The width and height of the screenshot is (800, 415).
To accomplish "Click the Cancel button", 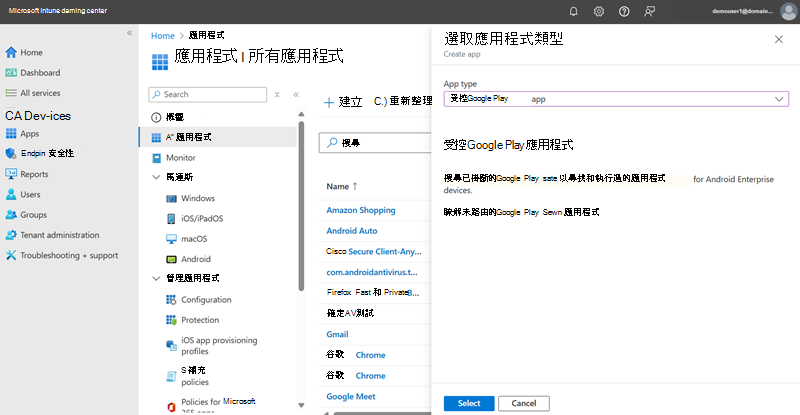I will click(524, 403).
